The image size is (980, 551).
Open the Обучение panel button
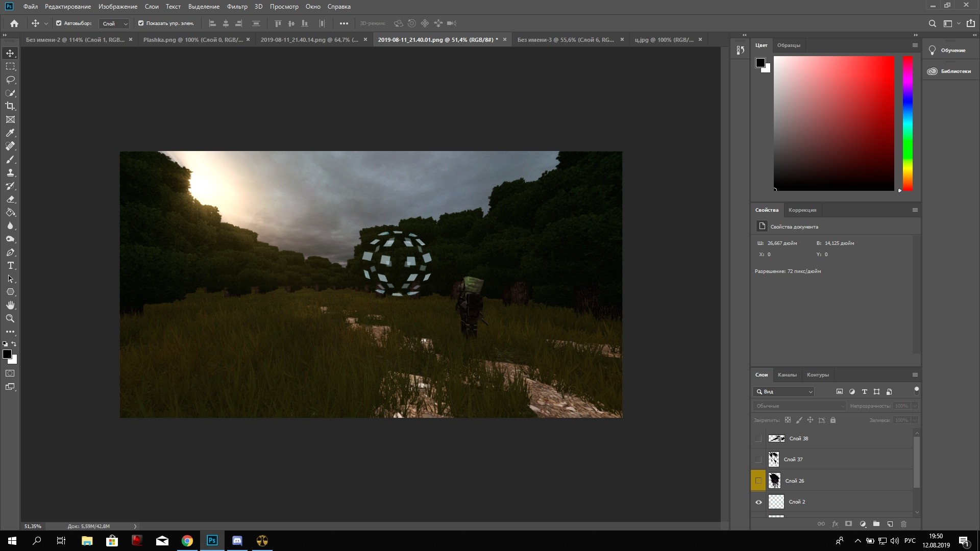(x=950, y=50)
